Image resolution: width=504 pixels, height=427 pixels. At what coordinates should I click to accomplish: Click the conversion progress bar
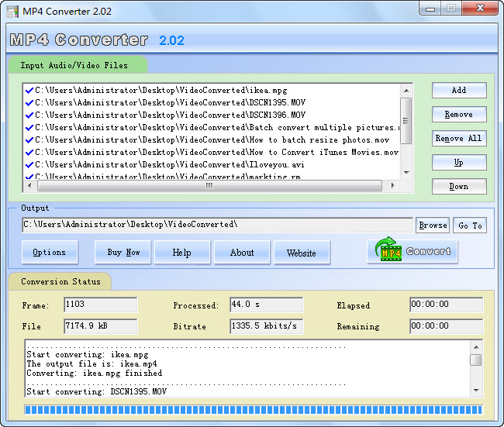[254, 410]
